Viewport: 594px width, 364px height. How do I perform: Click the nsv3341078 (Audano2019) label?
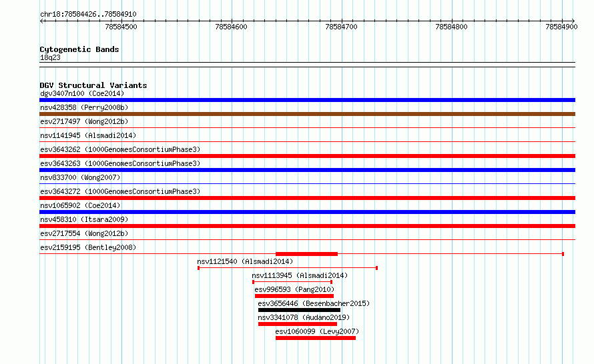pyautogui.click(x=304, y=317)
